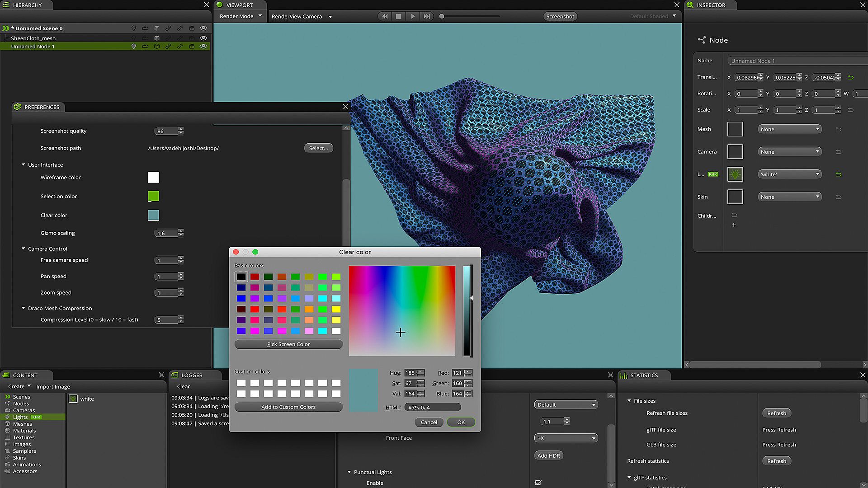The height and width of the screenshot is (488, 868).
Task: Click the skip-to-start playback button
Action: [x=384, y=16]
